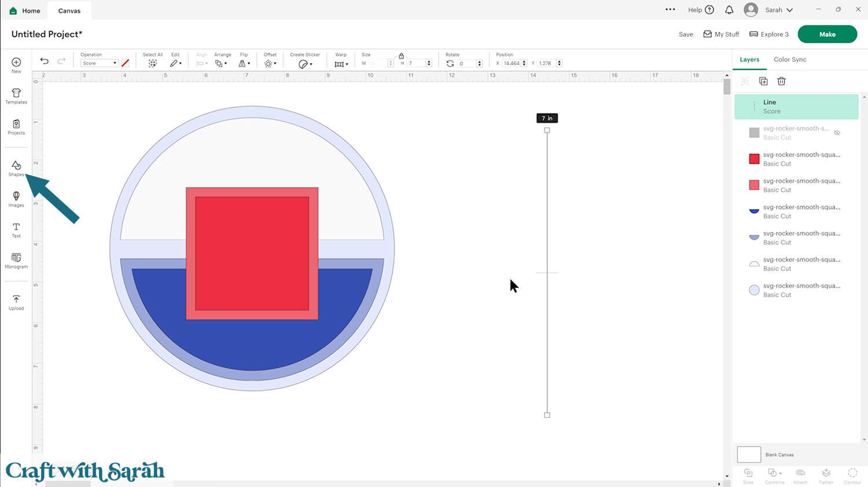The width and height of the screenshot is (868, 487).
Task: Expand the Arrange dropdown
Action: [221, 63]
